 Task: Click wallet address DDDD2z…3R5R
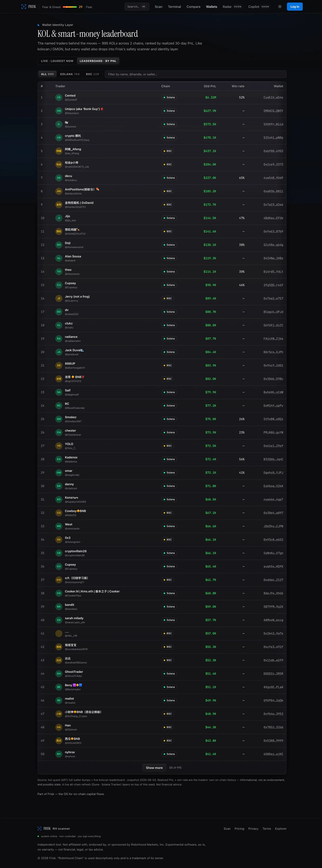click(273, 674)
